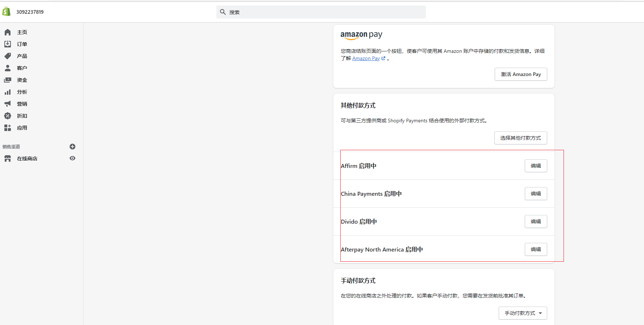Edit the Divido payment method
644x325 pixels.
536,221
